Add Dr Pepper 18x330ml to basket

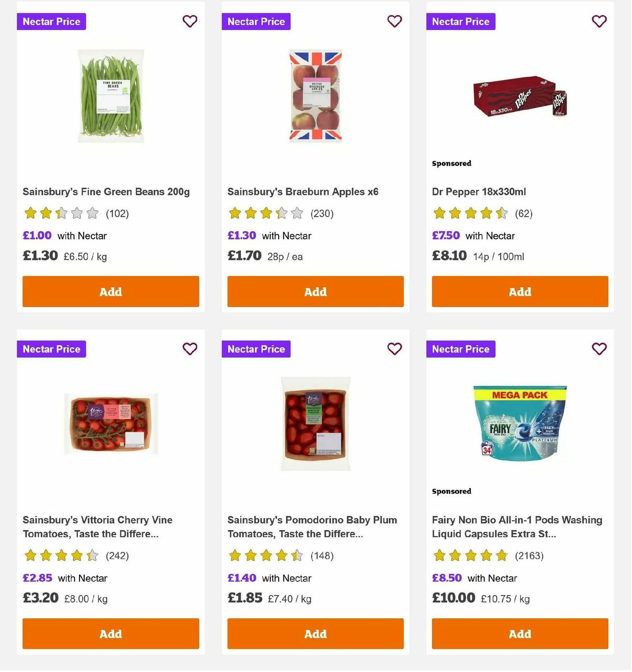pyautogui.click(x=520, y=291)
